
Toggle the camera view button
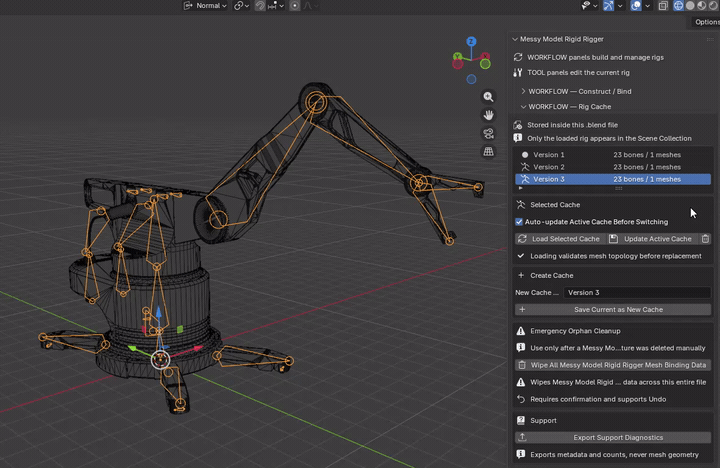[488, 133]
